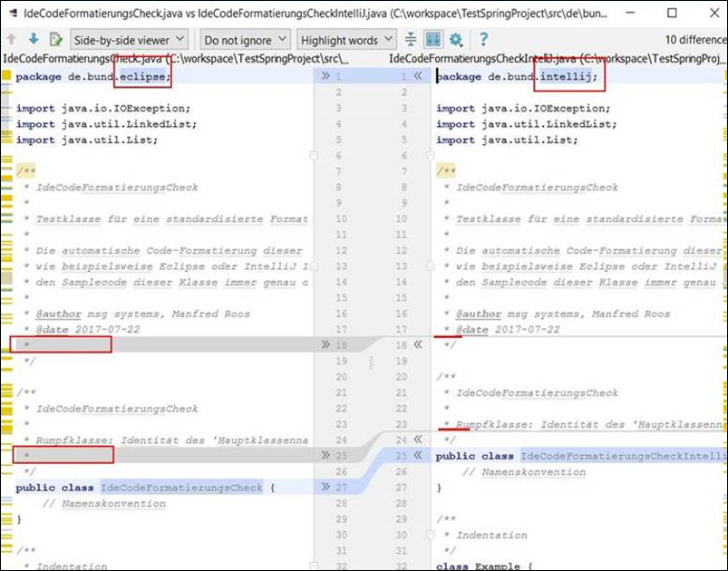Screen dimensions: 728x571
Task: Collapse the right pane imports fold marker at line 6
Action: 430,155
